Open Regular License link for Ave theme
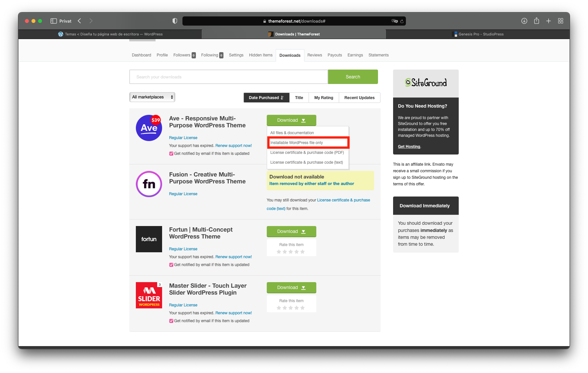Viewport: 588px width, 373px height. (x=183, y=138)
